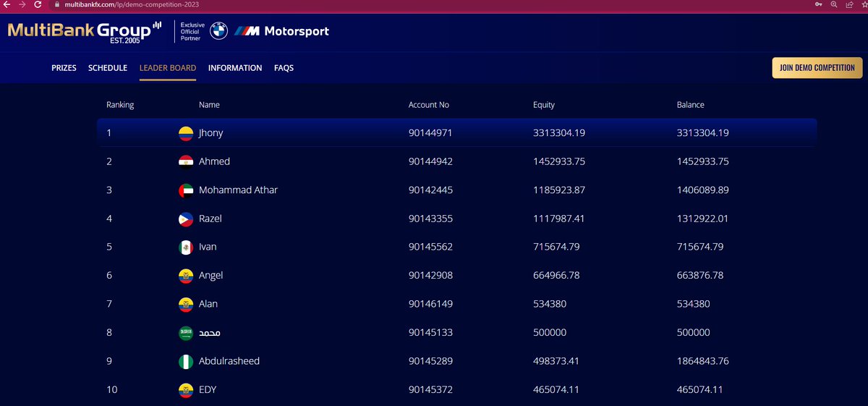
Task: Click account number 90146149
Action: tap(430, 305)
